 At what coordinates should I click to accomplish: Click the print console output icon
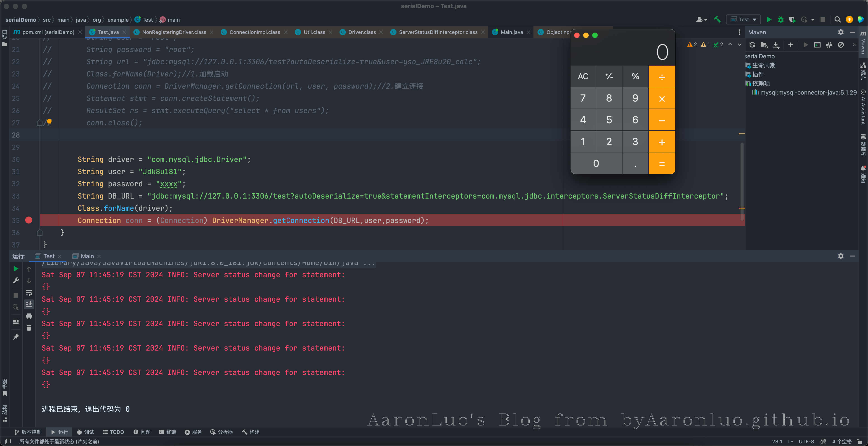coord(29,316)
